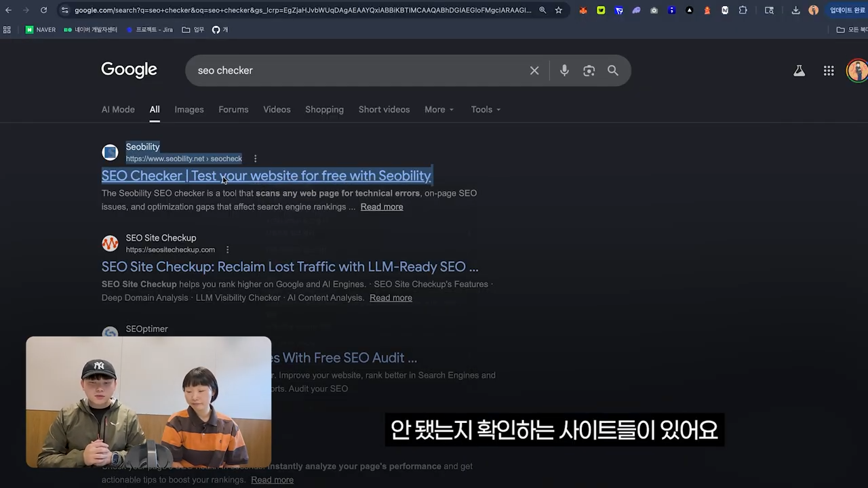Screen dimensions: 868x488
Task: Expand the More search filters dropdown
Action: (439, 109)
